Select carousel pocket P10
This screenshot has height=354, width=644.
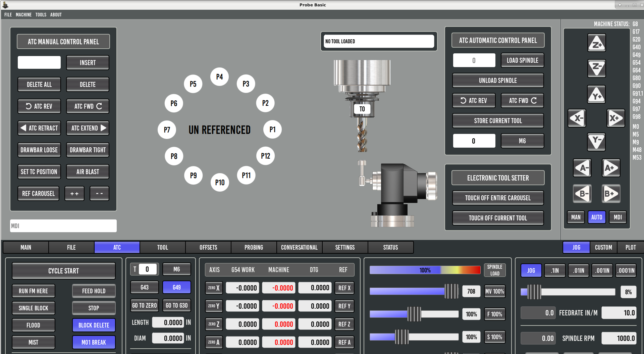[x=220, y=182]
